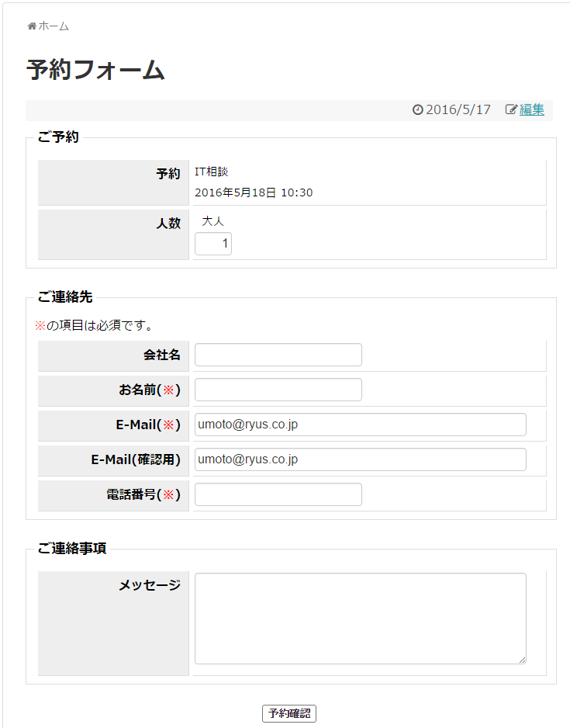Click the clock icon beside the date

(417, 109)
